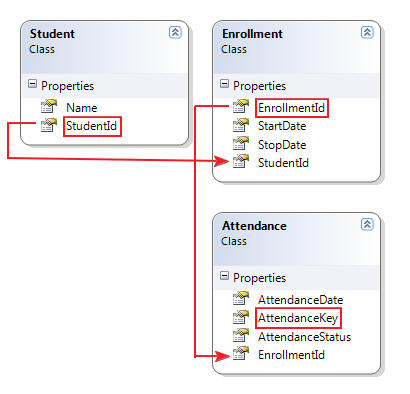Viewport: 410px width, 394px height.
Task: Select the Name property in Student
Action: (x=82, y=108)
